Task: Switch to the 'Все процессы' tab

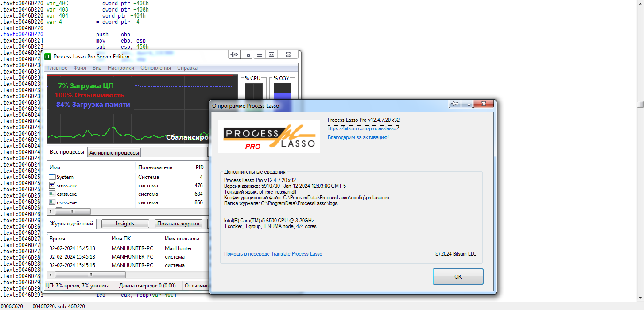Action: pyautogui.click(x=67, y=152)
